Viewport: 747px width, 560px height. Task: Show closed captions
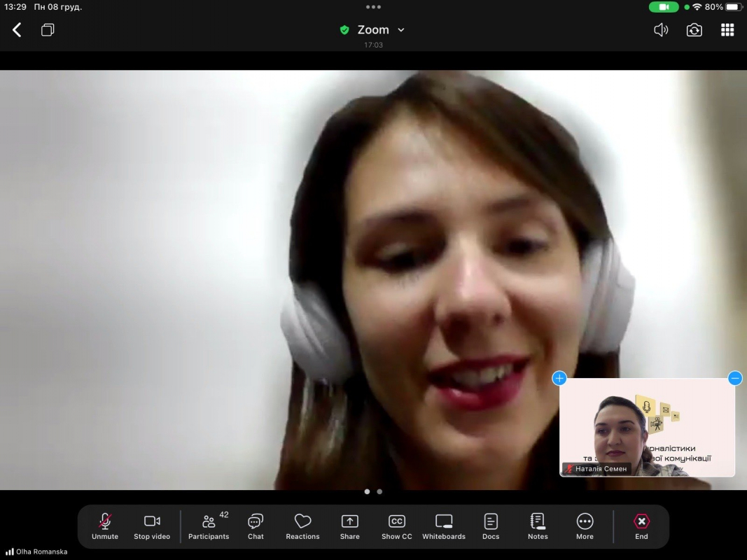[396, 526]
